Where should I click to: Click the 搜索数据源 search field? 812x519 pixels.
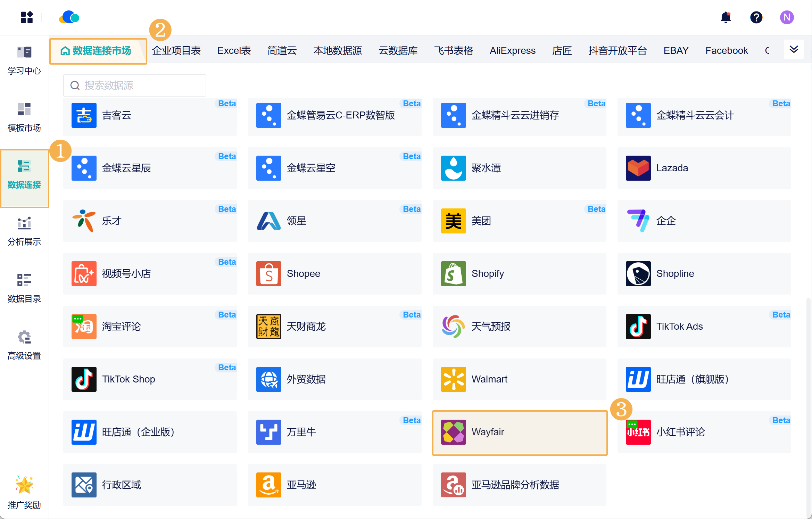(x=135, y=85)
